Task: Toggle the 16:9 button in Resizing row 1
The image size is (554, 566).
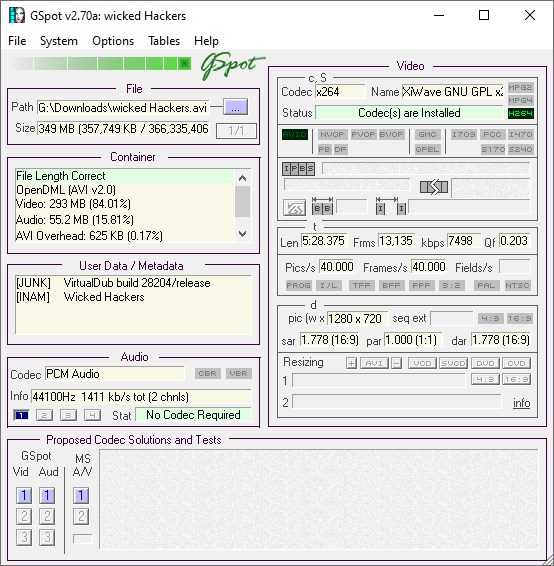Action: tap(516, 379)
